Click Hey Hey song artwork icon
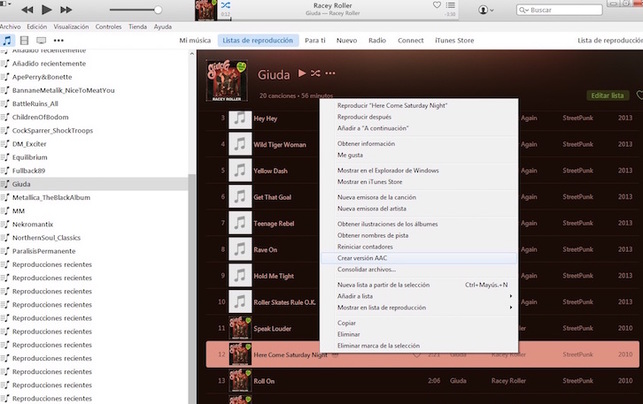Image resolution: width=643 pixels, height=404 pixels. [240, 119]
